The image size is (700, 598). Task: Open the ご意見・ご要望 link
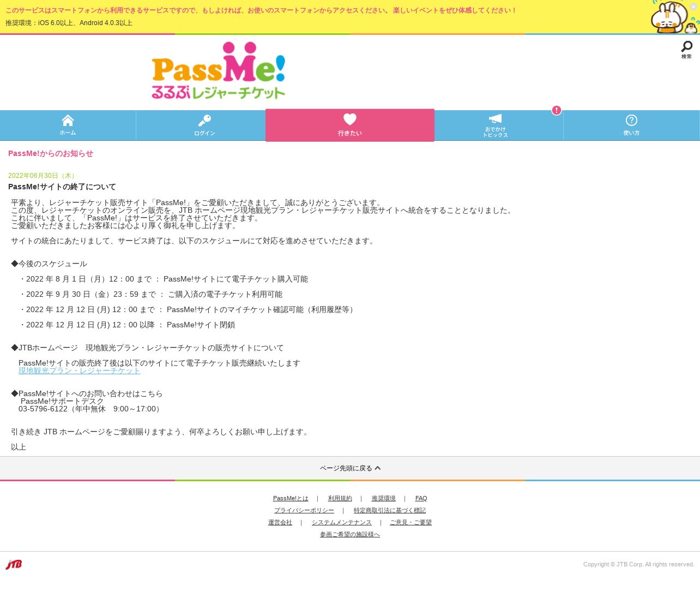coord(411,522)
